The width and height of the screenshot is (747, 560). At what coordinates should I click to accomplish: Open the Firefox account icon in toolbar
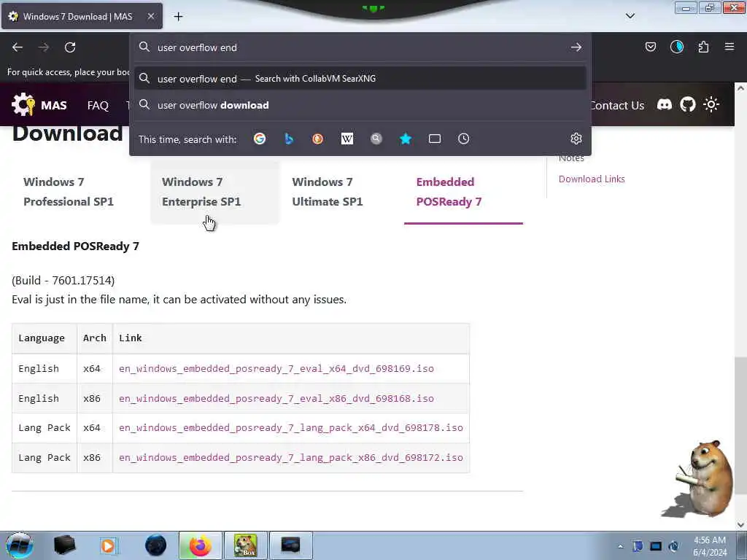(x=676, y=47)
